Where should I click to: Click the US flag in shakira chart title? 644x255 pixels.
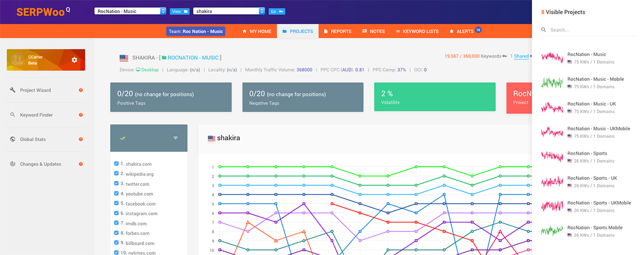click(212, 138)
